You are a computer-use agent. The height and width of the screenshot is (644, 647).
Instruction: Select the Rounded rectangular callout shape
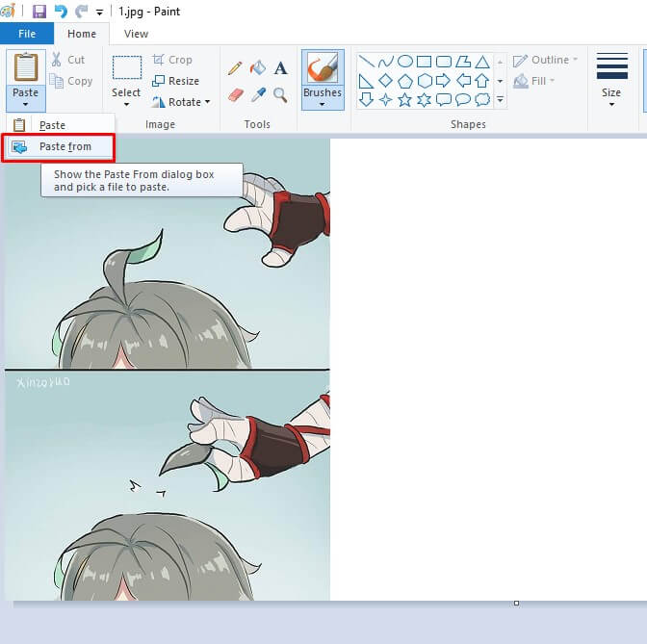click(444, 99)
